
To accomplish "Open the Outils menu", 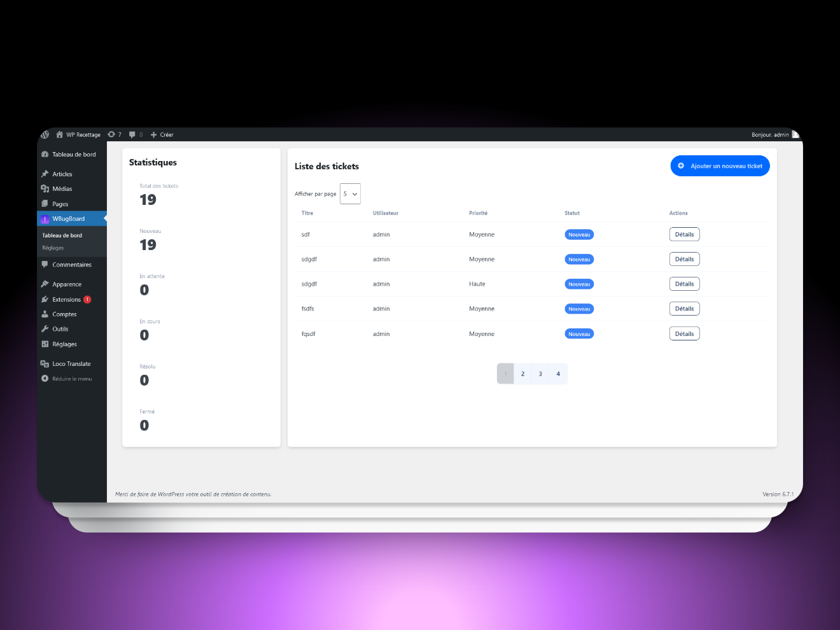I will click(72, 329).
